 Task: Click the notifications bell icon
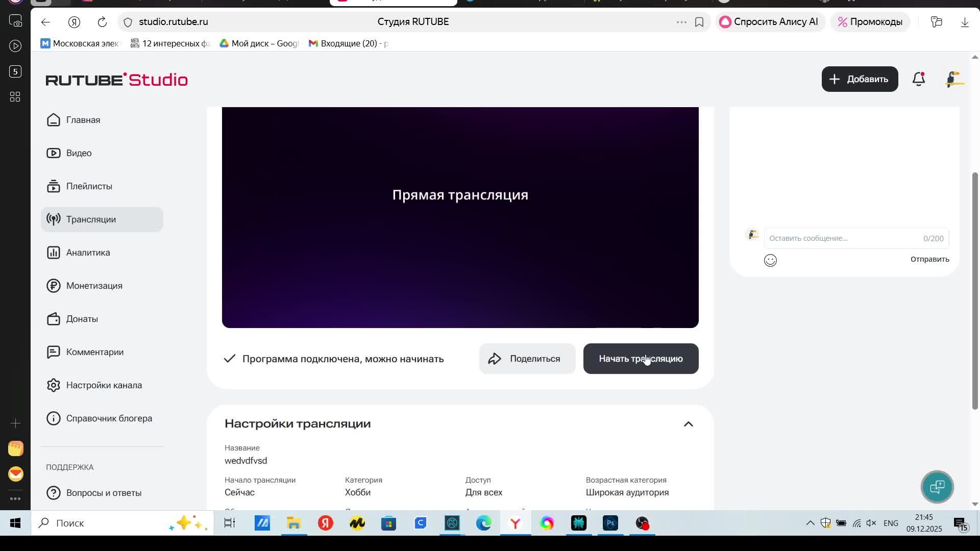(x=919, y=79)
